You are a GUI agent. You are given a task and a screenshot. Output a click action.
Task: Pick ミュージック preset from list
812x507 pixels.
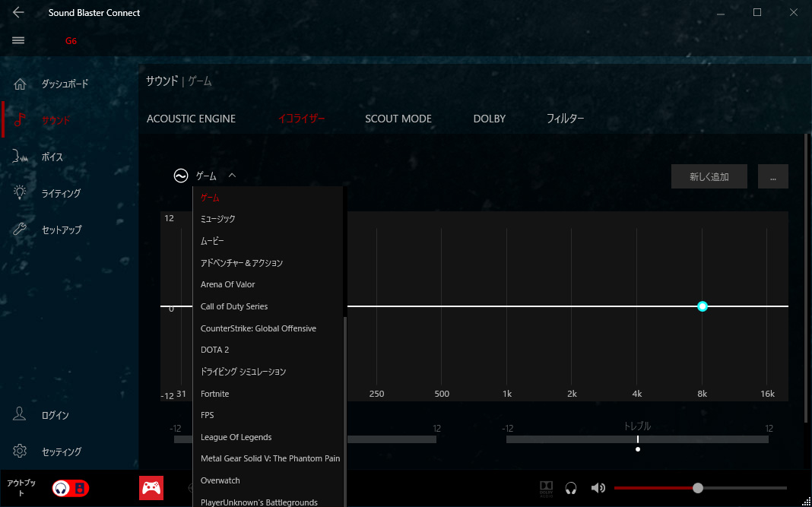218,219
